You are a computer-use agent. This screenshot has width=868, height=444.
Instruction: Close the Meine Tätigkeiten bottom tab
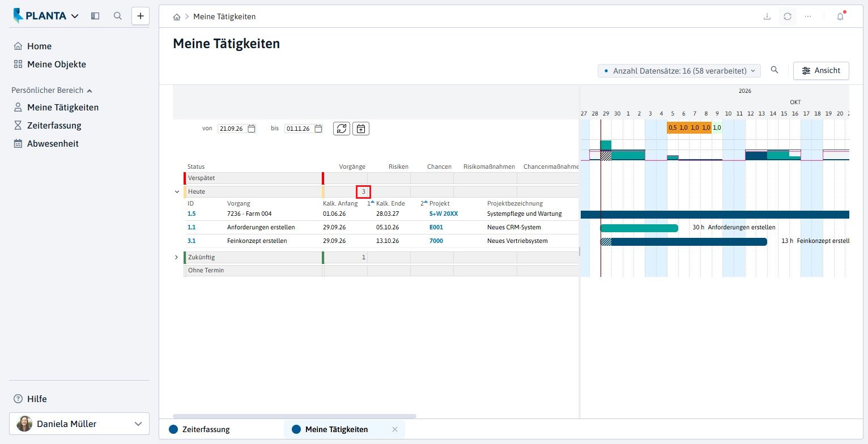[395, 429]
